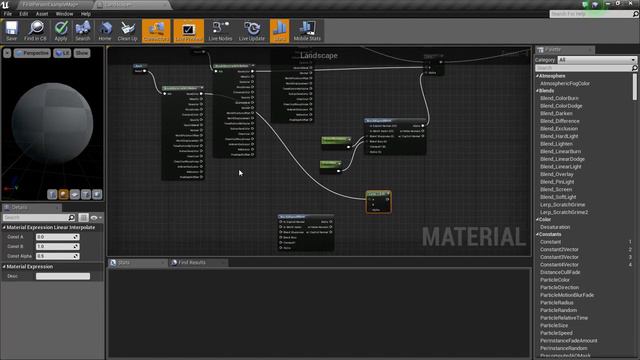Toggle the Connectors display option
Image resolution: width=640 pixels, height=360 pixels.
(156, 31)
